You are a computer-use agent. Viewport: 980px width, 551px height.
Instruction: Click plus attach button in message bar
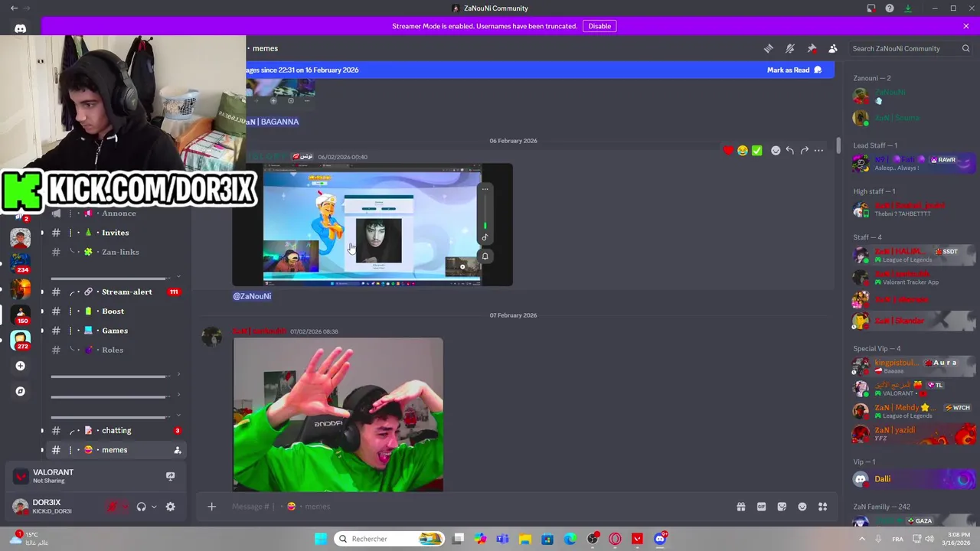click(211, 507)
